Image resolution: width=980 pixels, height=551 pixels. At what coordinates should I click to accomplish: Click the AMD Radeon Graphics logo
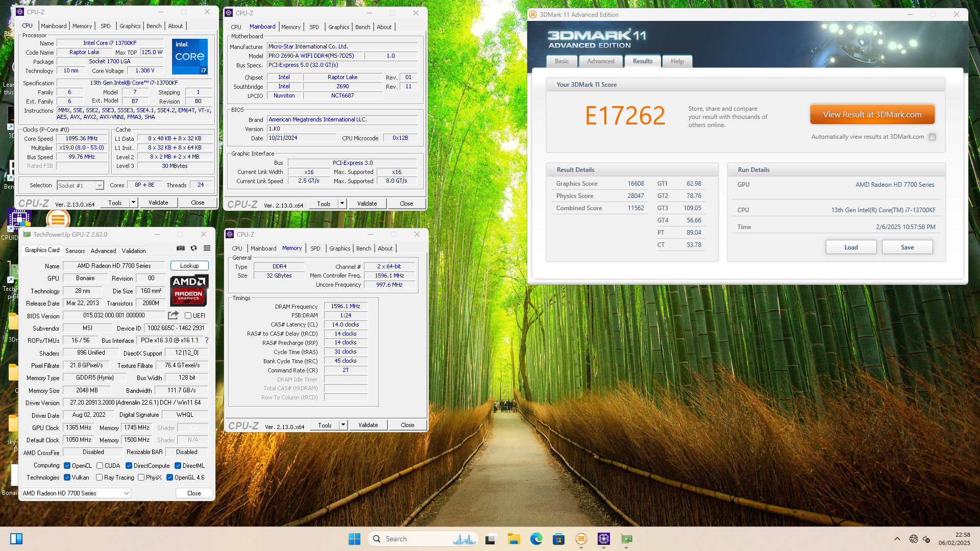point(189,290)
